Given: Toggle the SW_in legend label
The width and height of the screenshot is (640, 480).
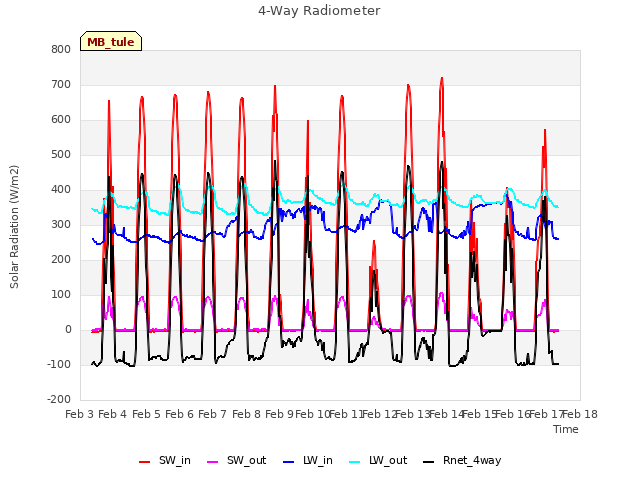Looking at the screenshot, I should click(x=175, y=460).
